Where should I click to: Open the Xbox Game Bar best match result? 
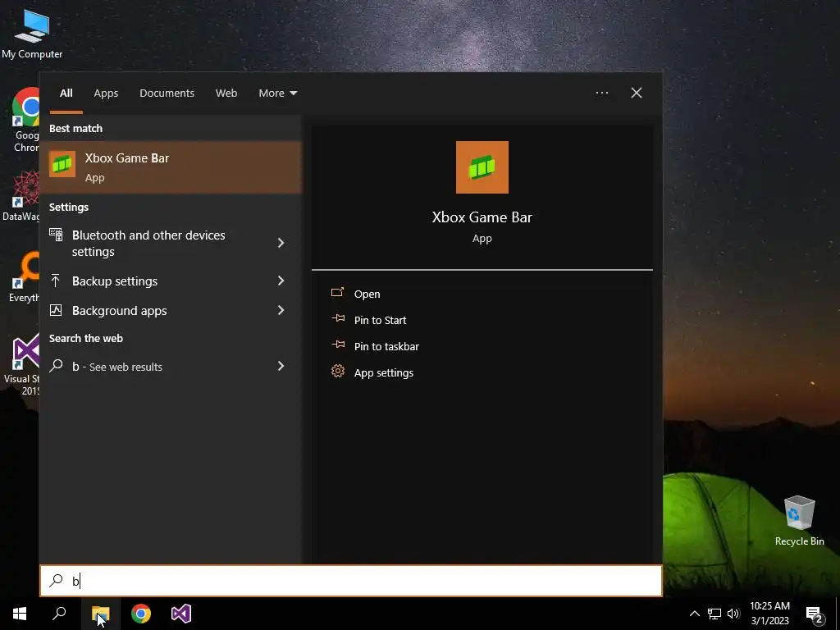click(171, 167)
